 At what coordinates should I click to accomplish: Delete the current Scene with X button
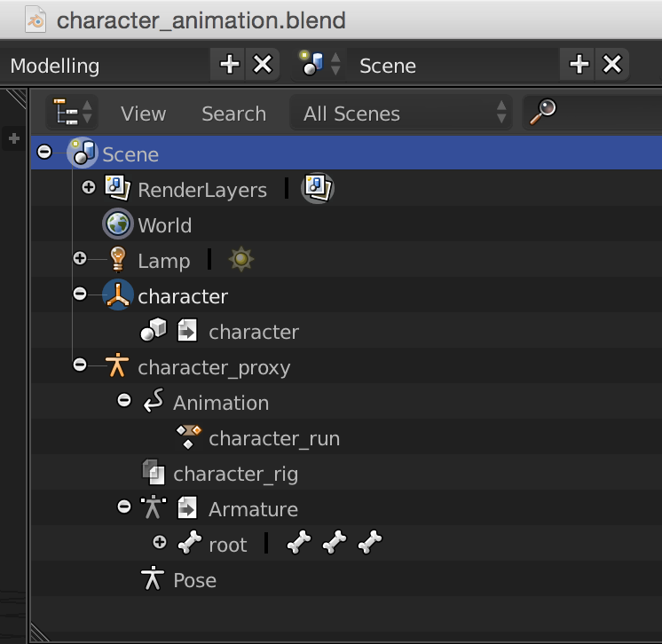click(612, 65)
